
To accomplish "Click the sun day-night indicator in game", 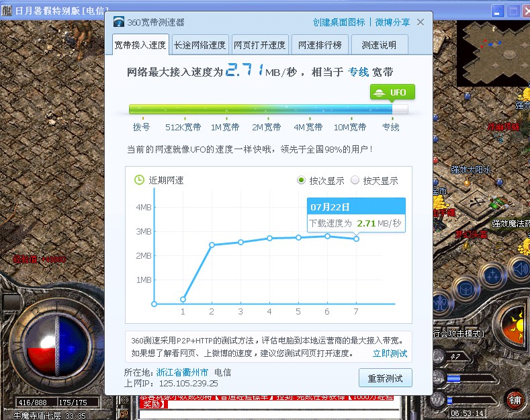I will coord(515,327).
